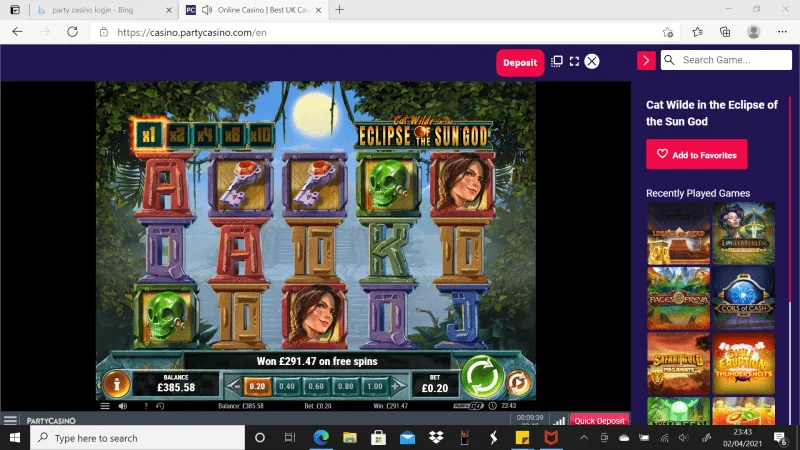Viewport: 800px width, 450px height.
Task: Open Windows Start menu
Action: coord(15,438)
